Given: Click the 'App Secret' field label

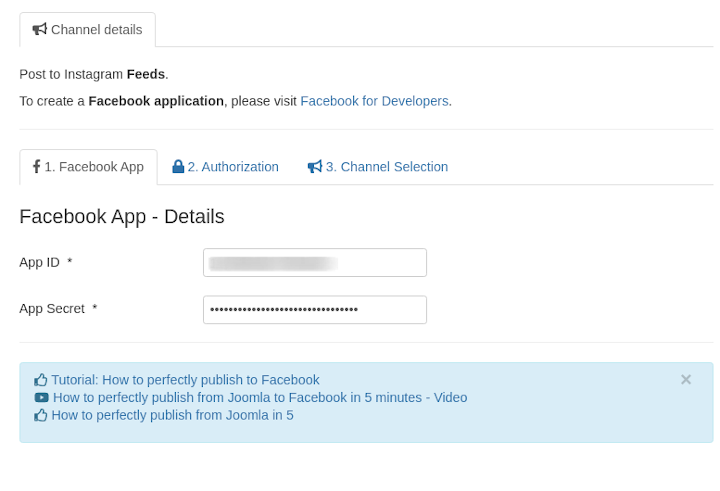Looking at the screenshot, I should [x=52, y=309].
